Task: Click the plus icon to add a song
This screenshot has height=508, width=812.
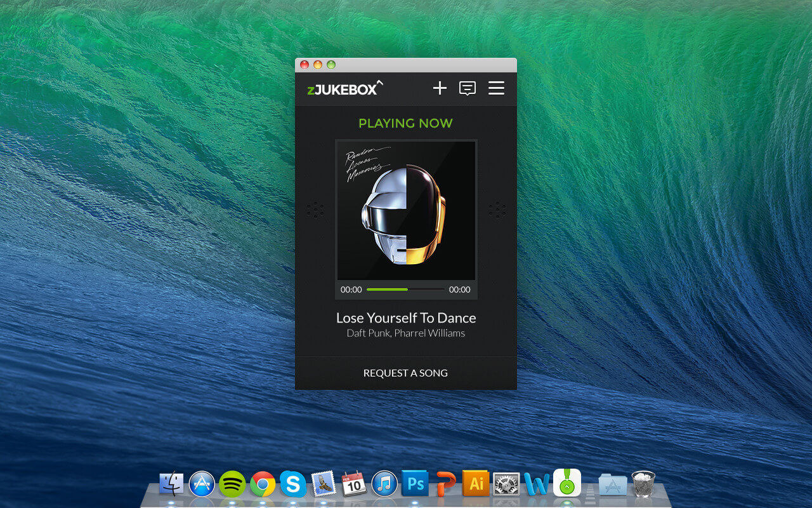Action: coord(440,88)
